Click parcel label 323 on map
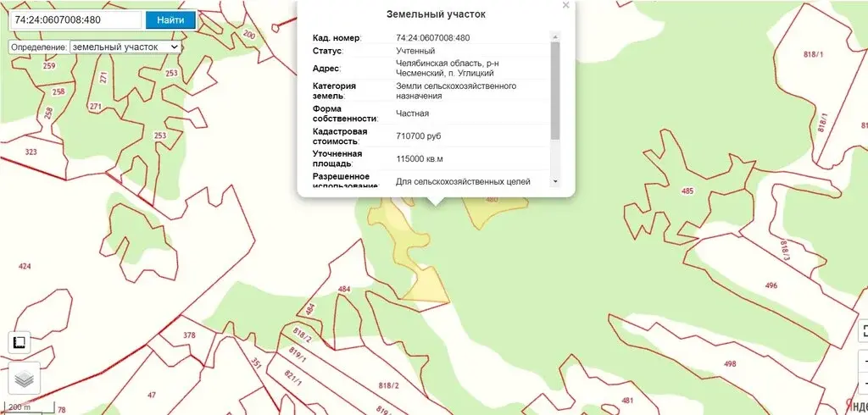Viewport: 868px width, 415px height. pyautogui.click(x=31, y=151)
